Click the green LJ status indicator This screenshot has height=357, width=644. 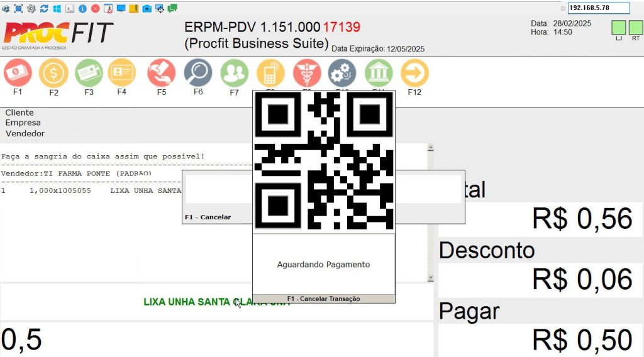(x=619, y=28)
